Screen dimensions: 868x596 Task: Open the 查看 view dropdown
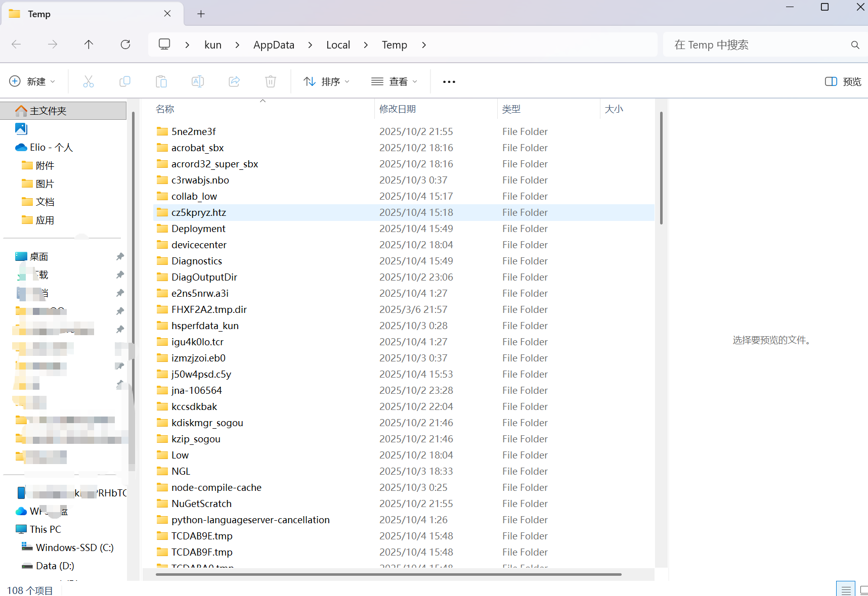click(395, 81)
